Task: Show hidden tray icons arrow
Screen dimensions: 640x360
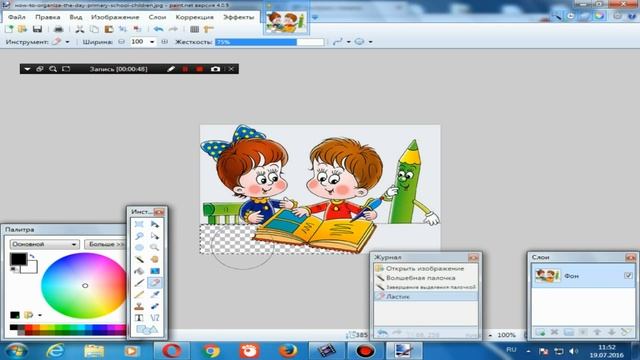Action: coord(528,351)
